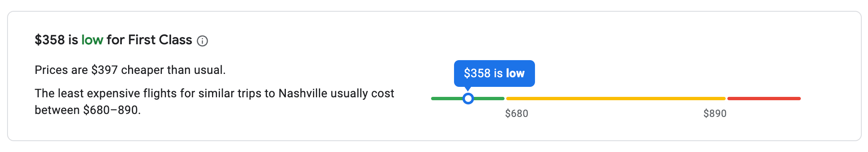Viewport: 868px width, 152px height.
Task: Click the red high-price bar segment
Action: click(764, 99)
